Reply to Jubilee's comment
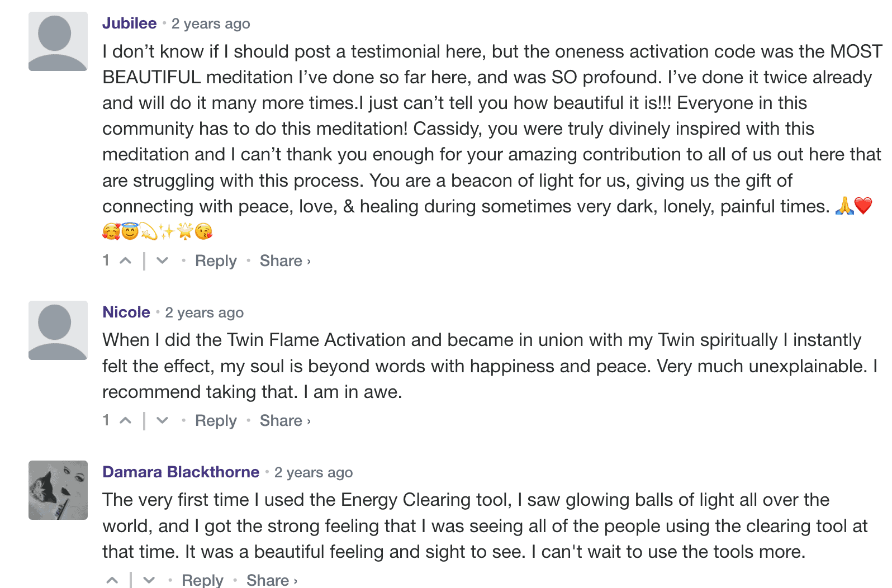The height and width of the screenshot is (588, 892). pos(216,260)
